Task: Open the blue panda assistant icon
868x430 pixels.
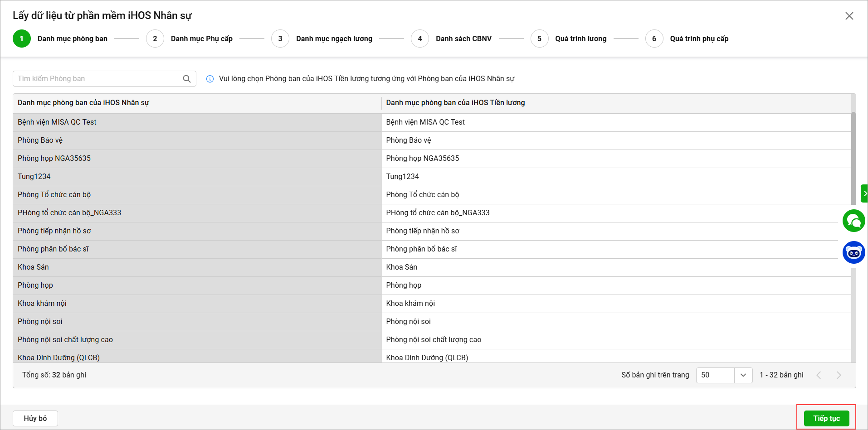Action: [x=853, y=252]
